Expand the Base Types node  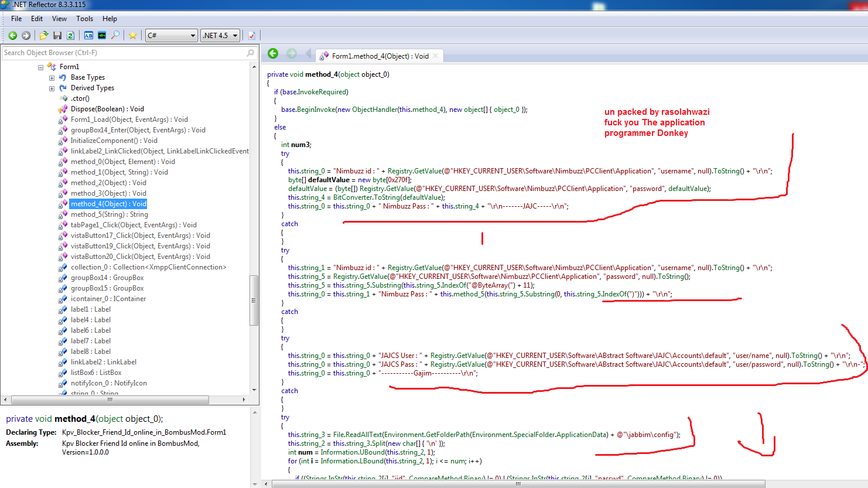point(52,78)
